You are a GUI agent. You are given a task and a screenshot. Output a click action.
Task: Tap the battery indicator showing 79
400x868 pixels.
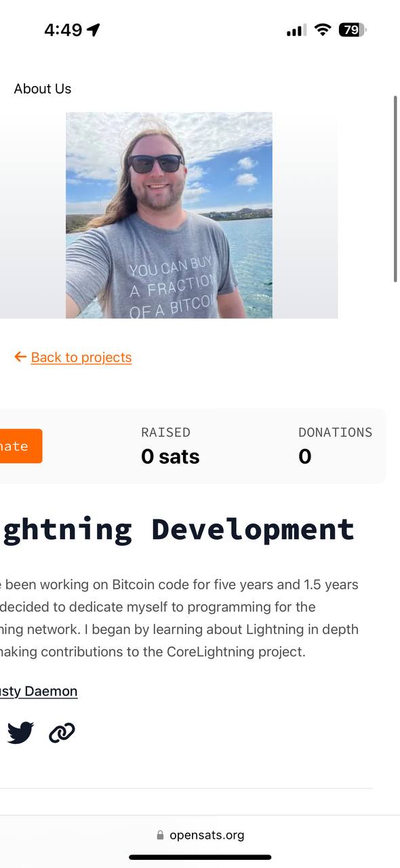pyautogui.click(x=351, y=30)
